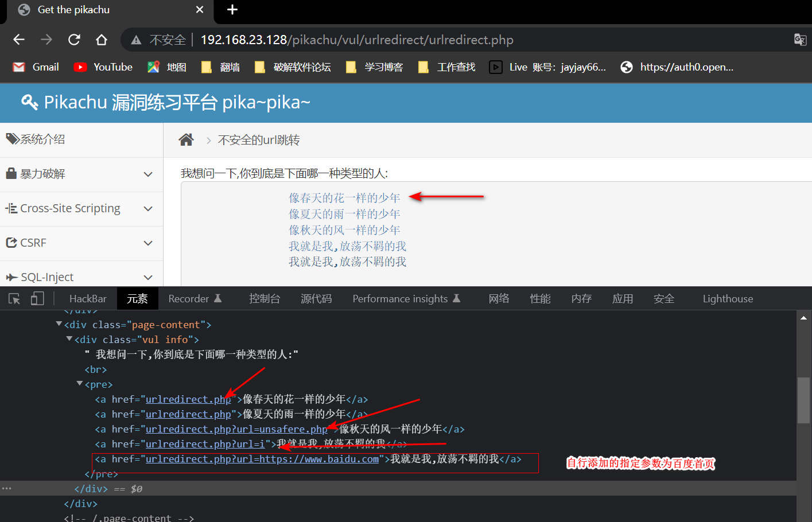Open the Lighthouse DevTools tab
The image size is (812, 522).
pos(728,299)
